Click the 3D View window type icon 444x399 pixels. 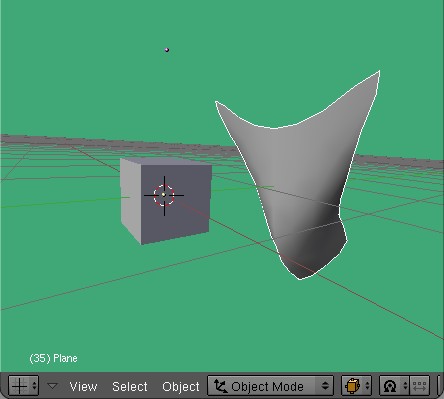click(19, 386)
